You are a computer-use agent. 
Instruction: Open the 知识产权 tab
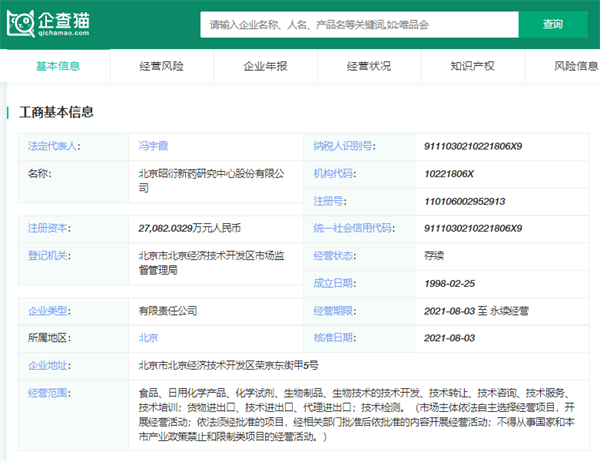click(473, 67)
